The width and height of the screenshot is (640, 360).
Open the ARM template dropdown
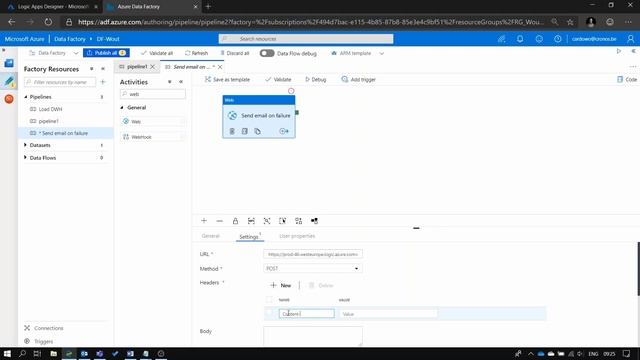(x=381, y=53)
